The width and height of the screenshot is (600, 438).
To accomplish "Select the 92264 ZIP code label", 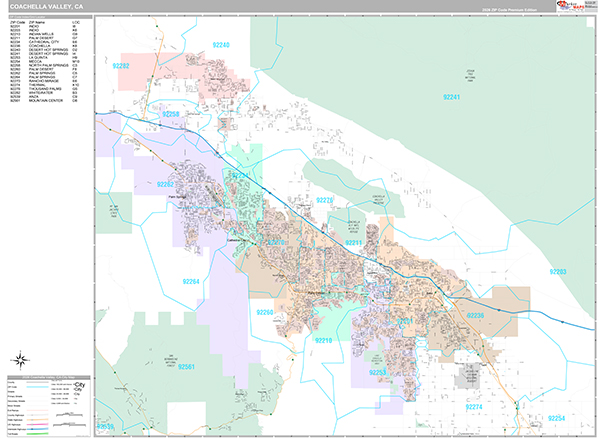I will (x=191, y=282).
